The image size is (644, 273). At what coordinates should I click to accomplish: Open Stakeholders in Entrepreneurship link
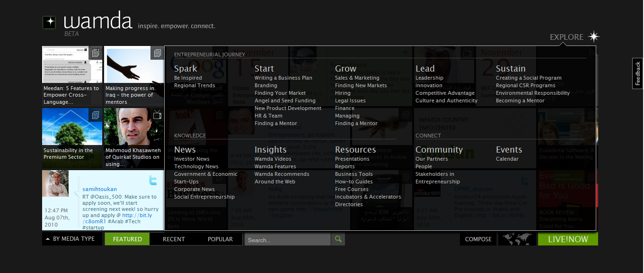(x=438, y=178)
